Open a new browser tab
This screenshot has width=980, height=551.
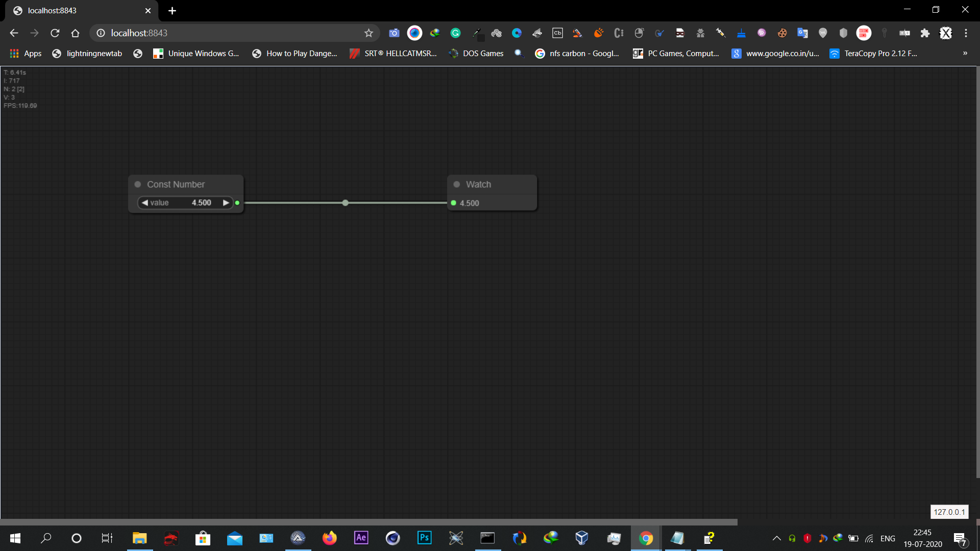(172, 11)
